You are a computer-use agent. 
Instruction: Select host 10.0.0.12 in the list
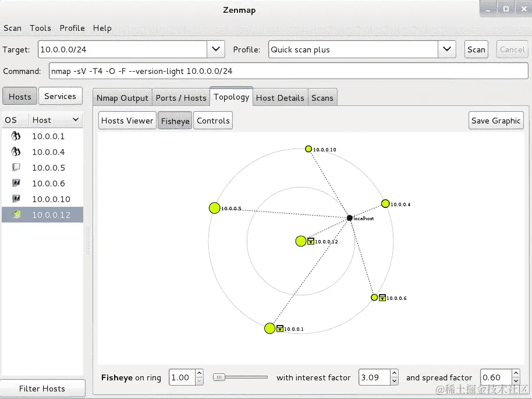pyautogui.click(x=42, y=214)
